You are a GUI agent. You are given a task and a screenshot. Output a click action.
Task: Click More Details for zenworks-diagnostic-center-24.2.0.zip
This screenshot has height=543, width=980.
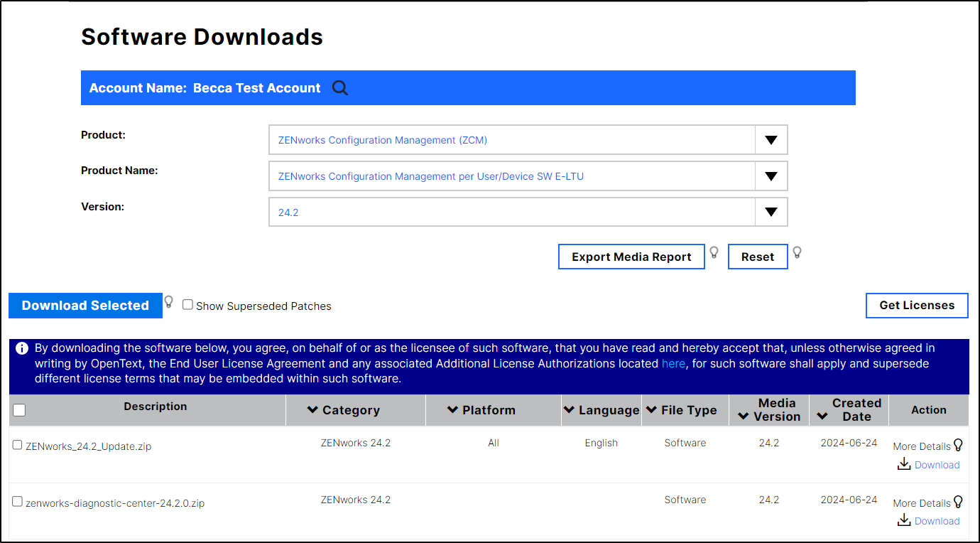[x=922, y=503]
